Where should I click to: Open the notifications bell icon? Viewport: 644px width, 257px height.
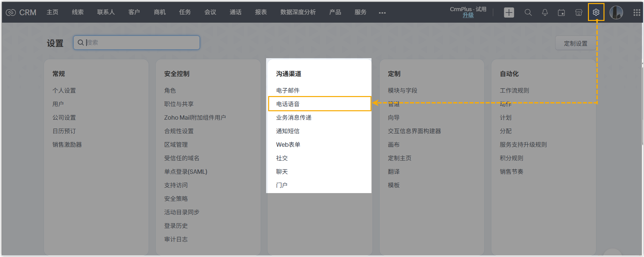pos(545,13)
